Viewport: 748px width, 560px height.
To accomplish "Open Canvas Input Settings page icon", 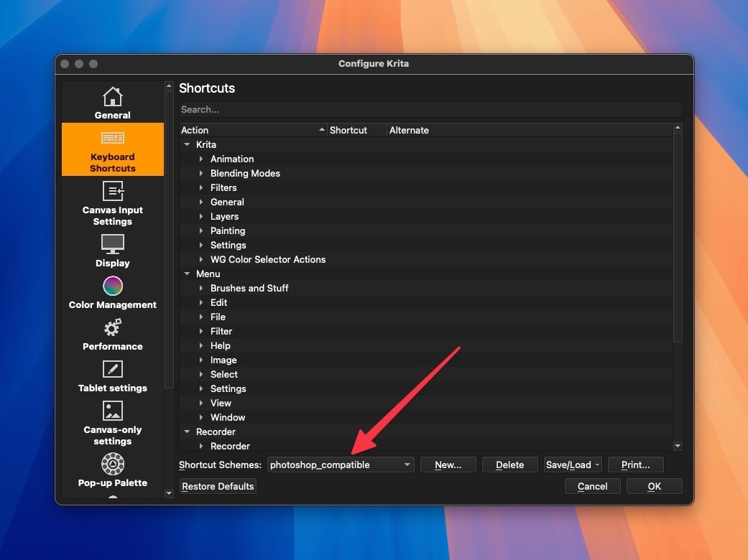I will (113, 192).
